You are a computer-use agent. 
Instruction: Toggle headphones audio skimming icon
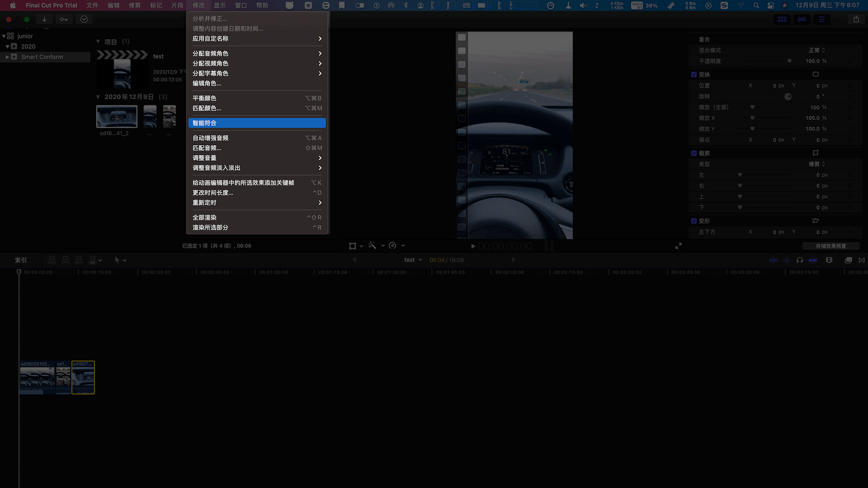pyautogui.click(x=799, y=260)
